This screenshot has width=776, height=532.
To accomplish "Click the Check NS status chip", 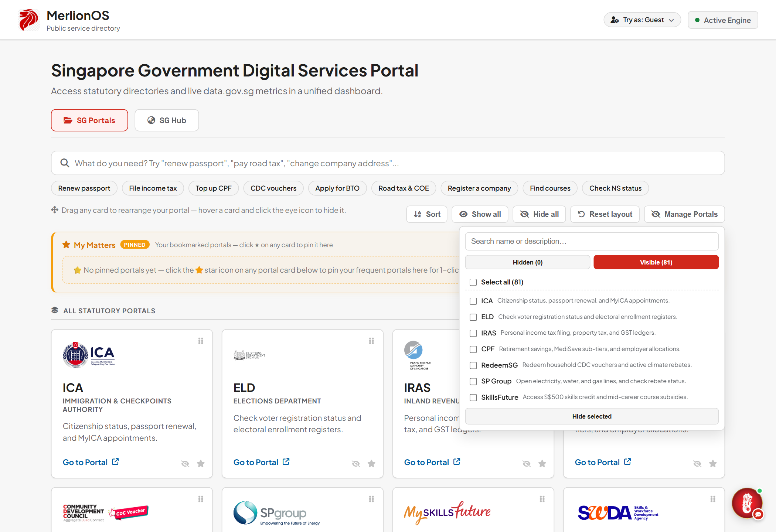I will tap(616, 188).
